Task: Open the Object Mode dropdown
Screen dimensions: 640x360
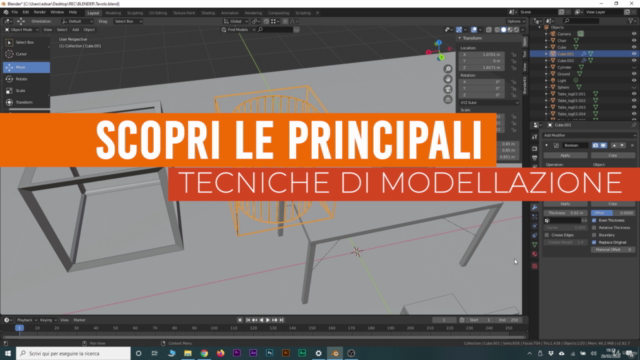Action: (x=22, y=30)
